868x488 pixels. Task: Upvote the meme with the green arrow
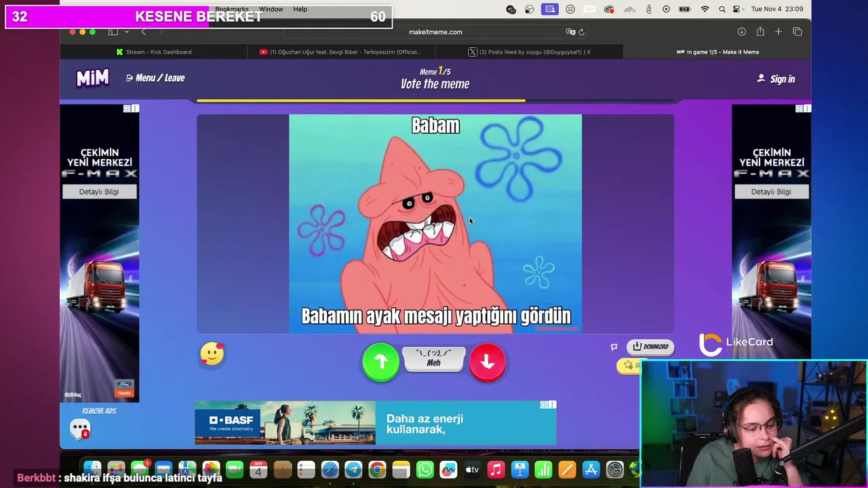380,362
